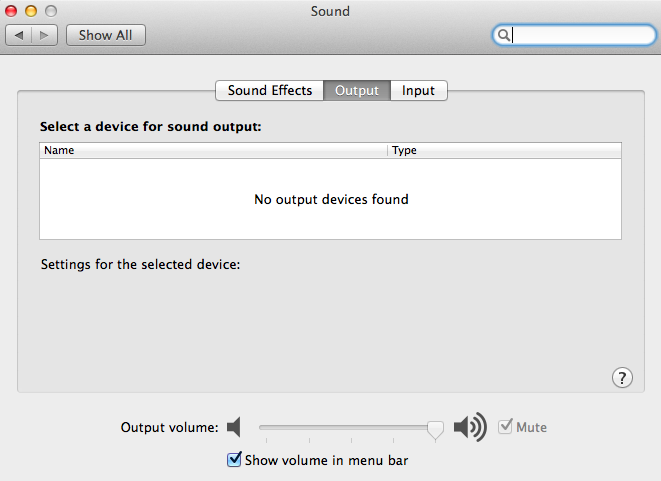Click the red close window button
Image resolution: width=661 pixels, height=481 pixels.
click(11, 11)
